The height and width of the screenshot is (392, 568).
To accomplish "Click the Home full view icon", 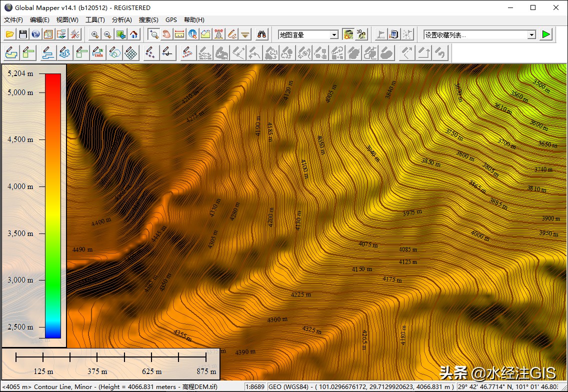I will 133,34.
